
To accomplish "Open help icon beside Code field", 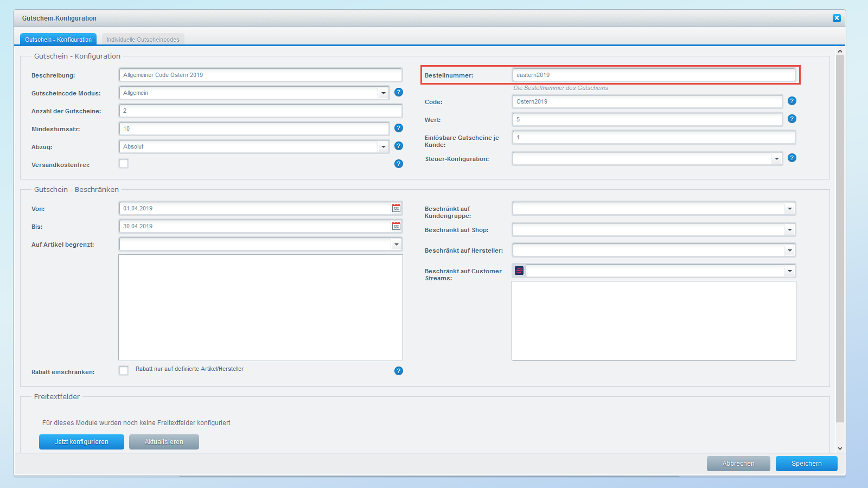I will pyautogui.click(x=792, y=101).
